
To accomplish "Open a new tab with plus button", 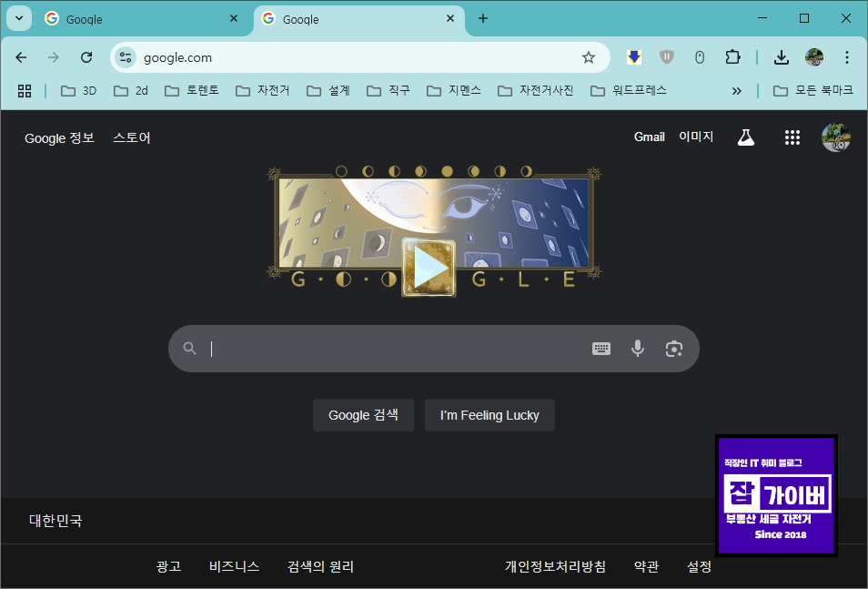I will 483,18.
